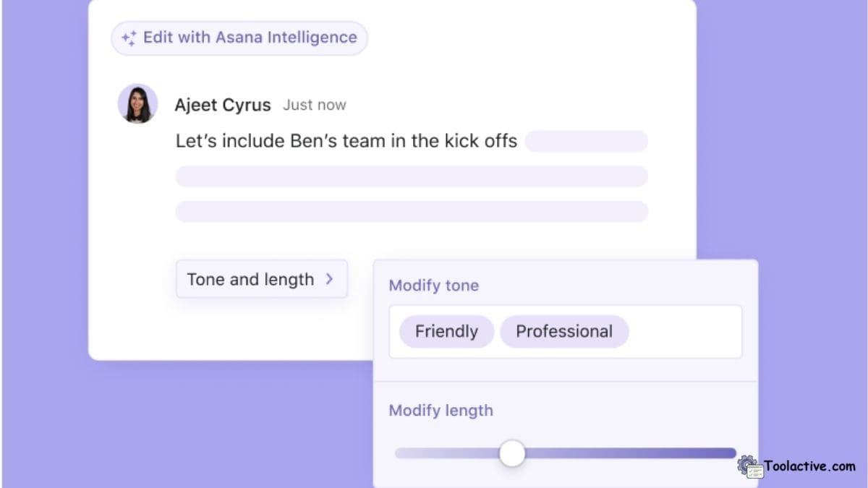The height and width of the screenshot is (488, 868).
Task: Toggle the Professional tone option
Action: click(x=564, y=331)
